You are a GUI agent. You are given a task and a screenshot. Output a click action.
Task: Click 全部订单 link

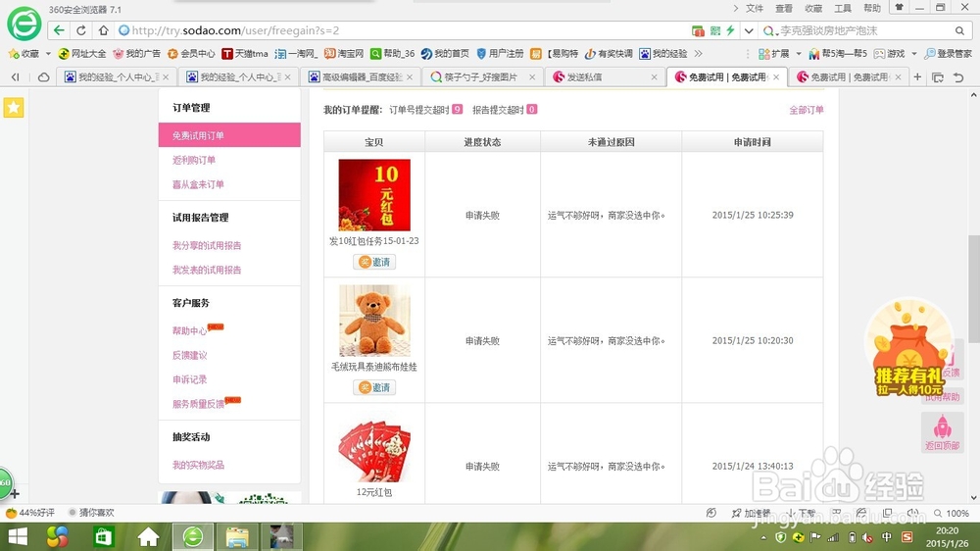pyautogui.click(x=807, y=110)
